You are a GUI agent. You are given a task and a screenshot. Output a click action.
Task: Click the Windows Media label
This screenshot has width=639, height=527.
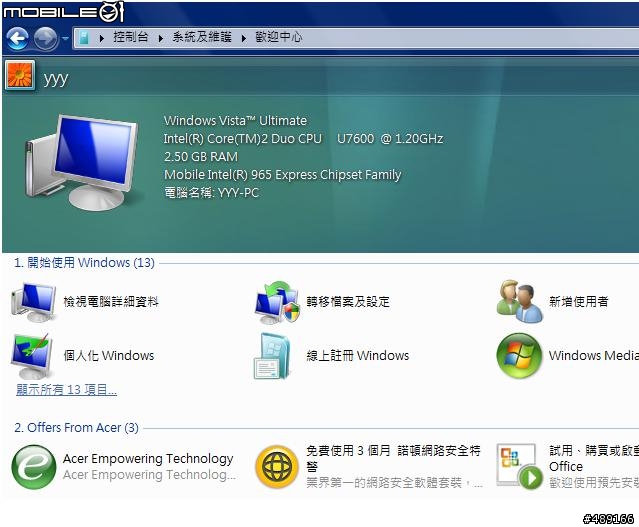(x=593, y=355)
